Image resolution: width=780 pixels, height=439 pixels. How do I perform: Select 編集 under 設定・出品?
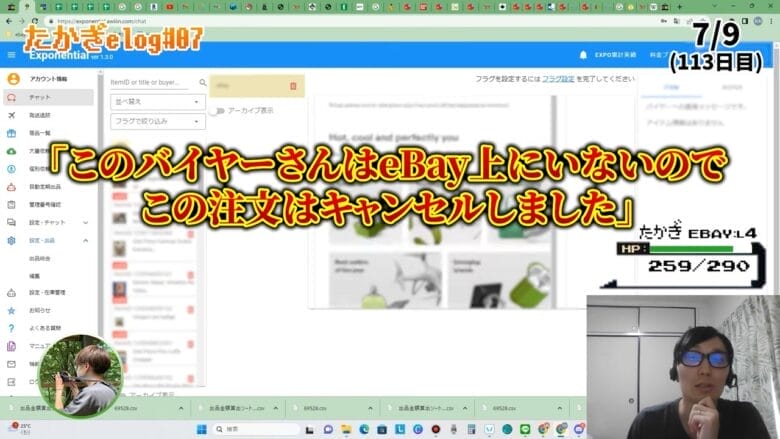point(34,276)
